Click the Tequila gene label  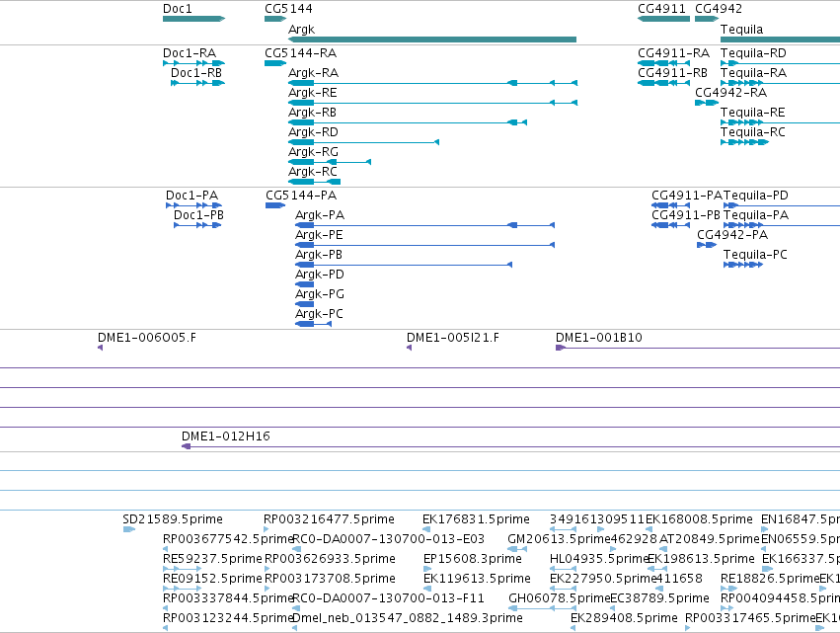(741, 30)
